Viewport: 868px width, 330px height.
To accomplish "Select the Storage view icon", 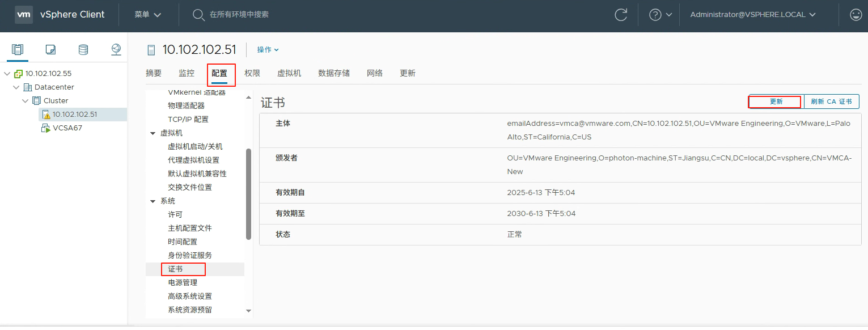I will pos(83,50).
